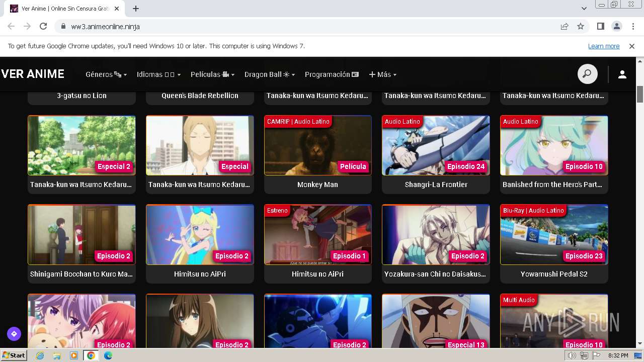Open the Chrome profile avatar
The image size is (644, 362).
pyautogui.click(x=616, y=26)
